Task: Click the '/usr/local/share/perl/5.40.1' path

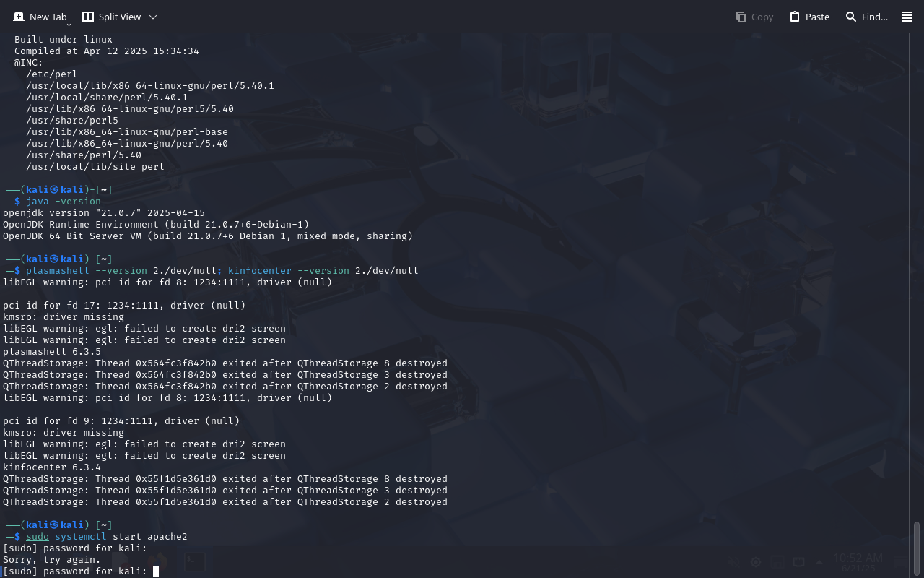Action: pyautogui.click(x=107, y=98)
